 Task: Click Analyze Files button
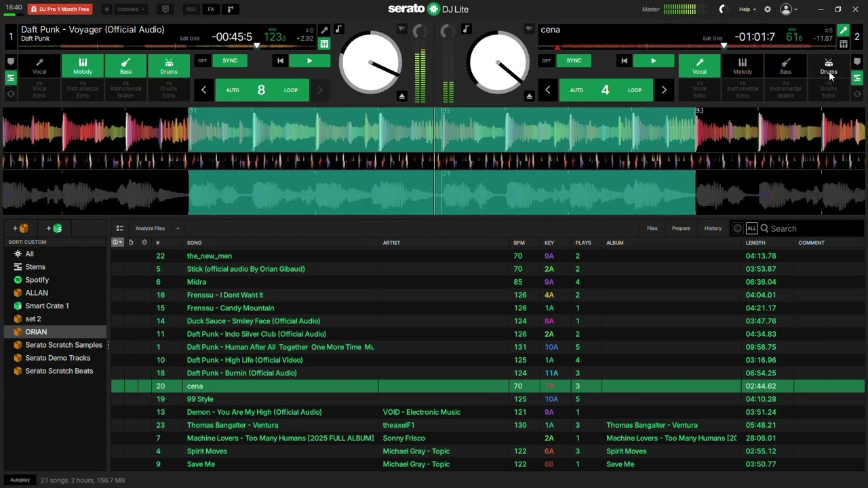[150, 228]
